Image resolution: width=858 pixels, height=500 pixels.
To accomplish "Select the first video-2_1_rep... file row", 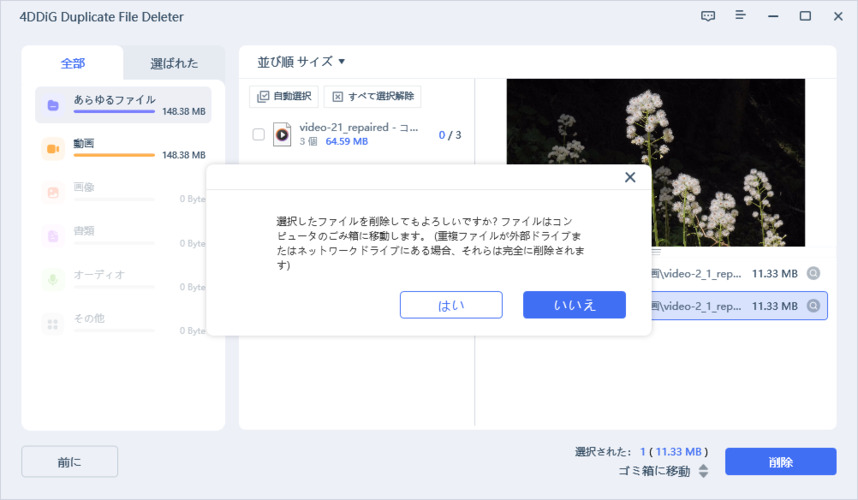I will coord(739,274).
